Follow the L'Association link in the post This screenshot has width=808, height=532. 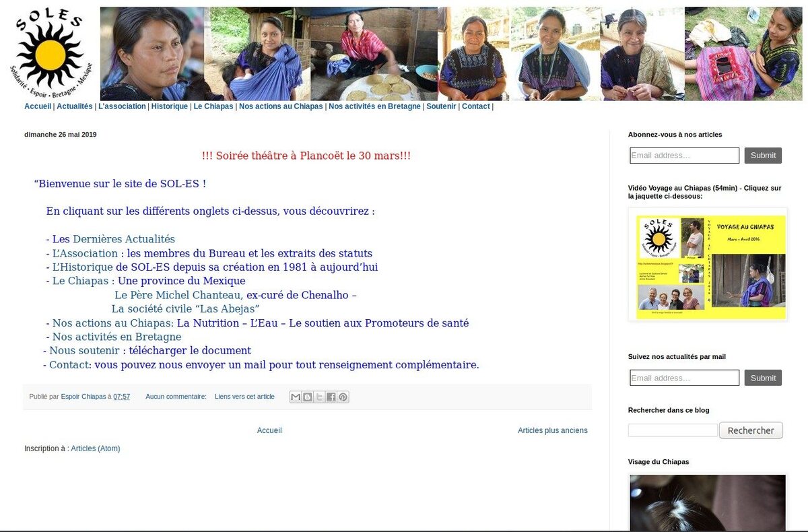(85, 253)
